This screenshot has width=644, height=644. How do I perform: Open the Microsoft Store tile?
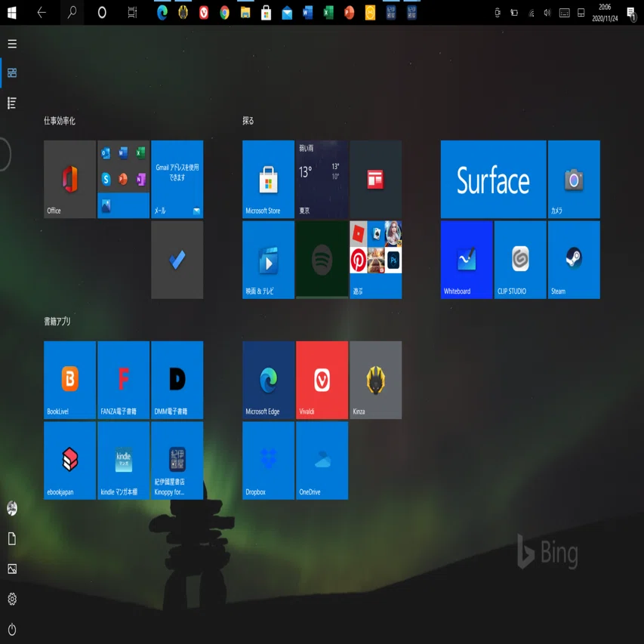pos(268,179)
